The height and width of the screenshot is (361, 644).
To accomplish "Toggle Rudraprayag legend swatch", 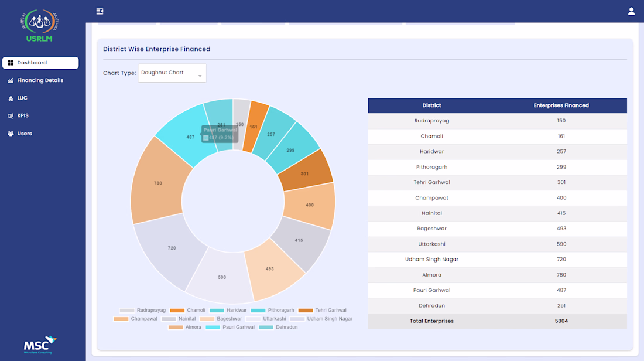I will 127,311.
